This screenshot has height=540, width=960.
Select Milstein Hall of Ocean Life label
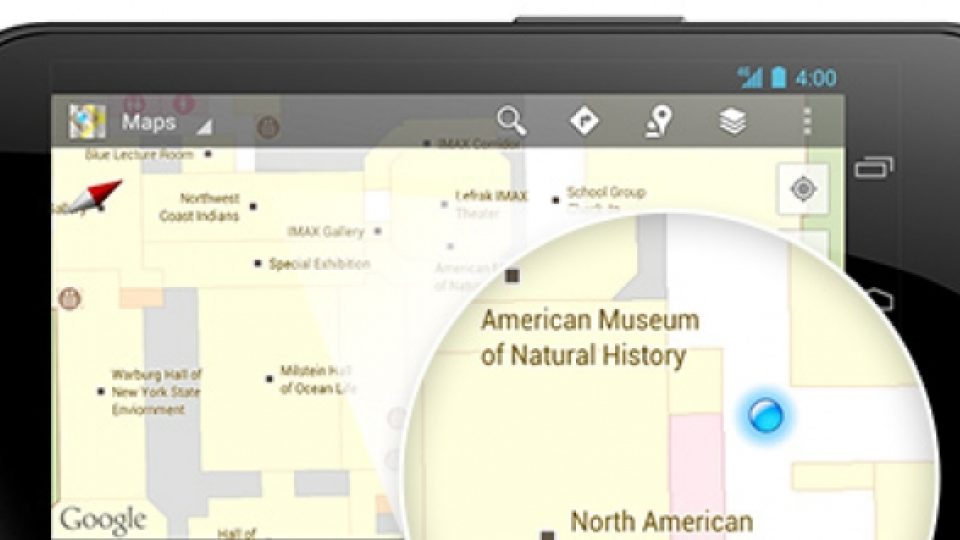tap(316, 380)
